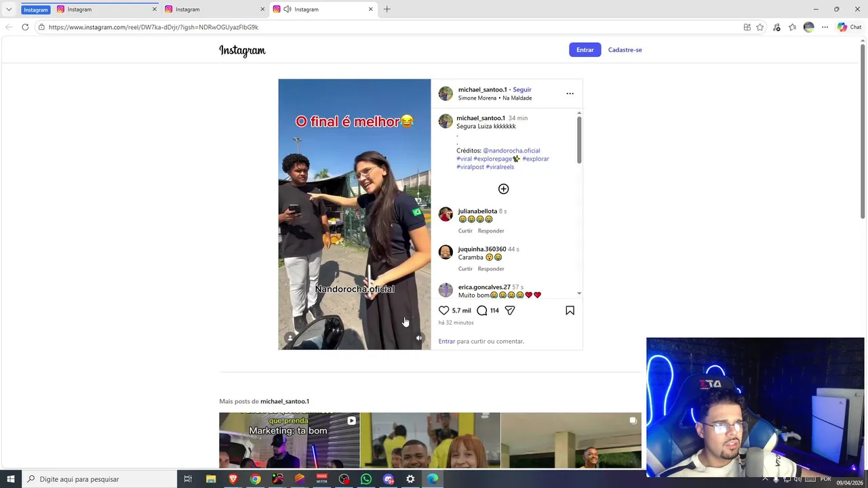The width and height of the screenshot is (868, 488).
Task: Open julianabellota profile from comment
Action: (x=477, y=211)
